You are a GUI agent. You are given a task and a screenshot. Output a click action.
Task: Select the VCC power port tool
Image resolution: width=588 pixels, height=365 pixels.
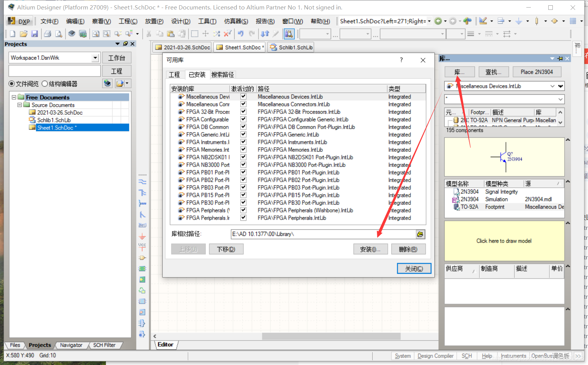(x=142, y=247)
